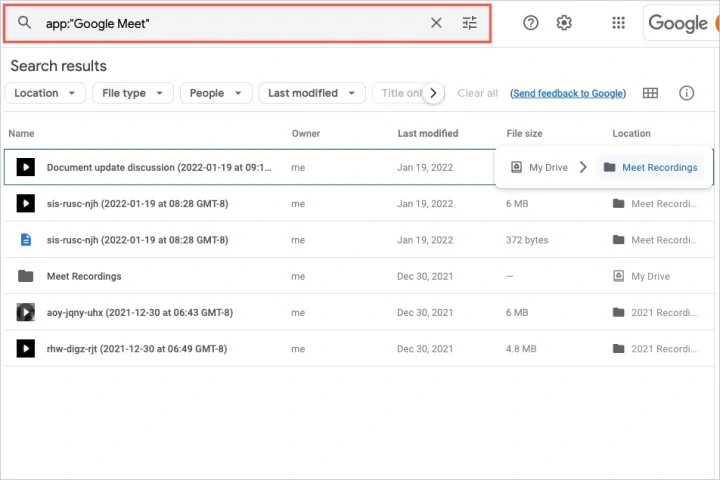Select the rhw-digz-rjt recording name
Viewport: 720px width, 480px height.
[137, 349]
